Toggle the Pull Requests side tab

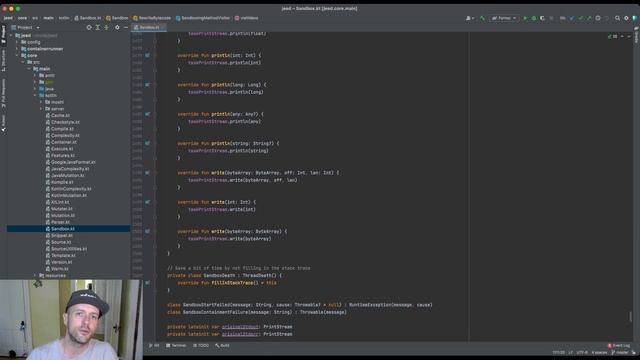3,93
